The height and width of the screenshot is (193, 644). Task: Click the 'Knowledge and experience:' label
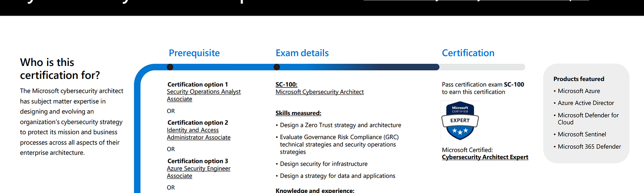(315, 190)
